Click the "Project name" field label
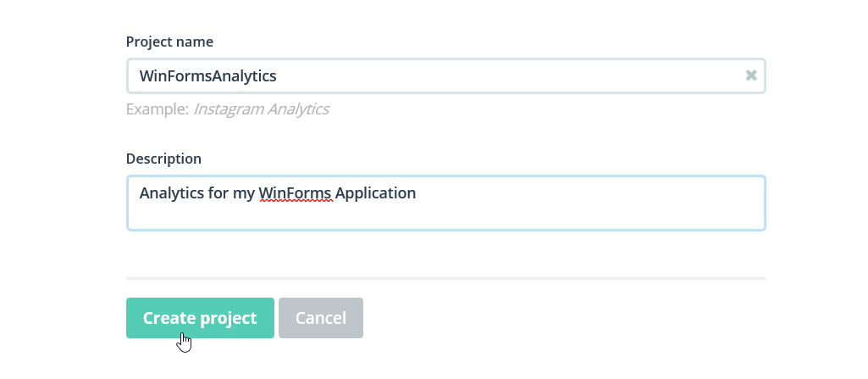The image size is (868, 379). (x=169, y=42)
